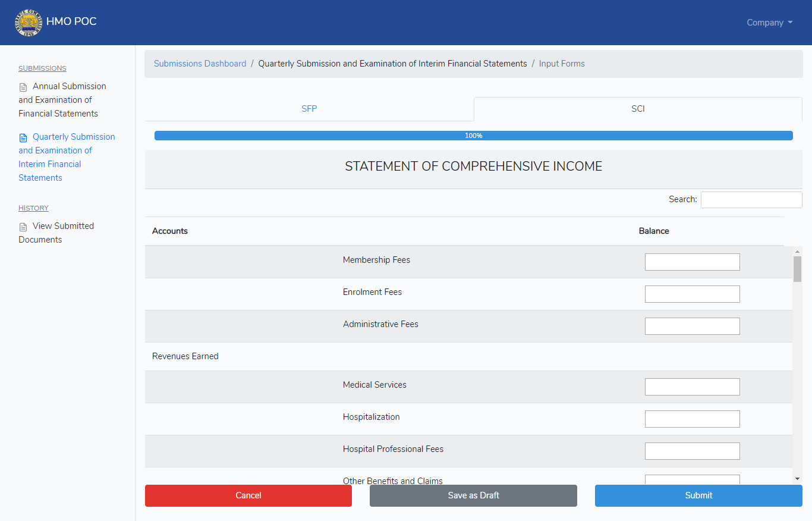The height and width of the screenshot is (521, 812).
Task: Go to Submissions Dashboard breadcrumb
Action: [x=200, y=64]
